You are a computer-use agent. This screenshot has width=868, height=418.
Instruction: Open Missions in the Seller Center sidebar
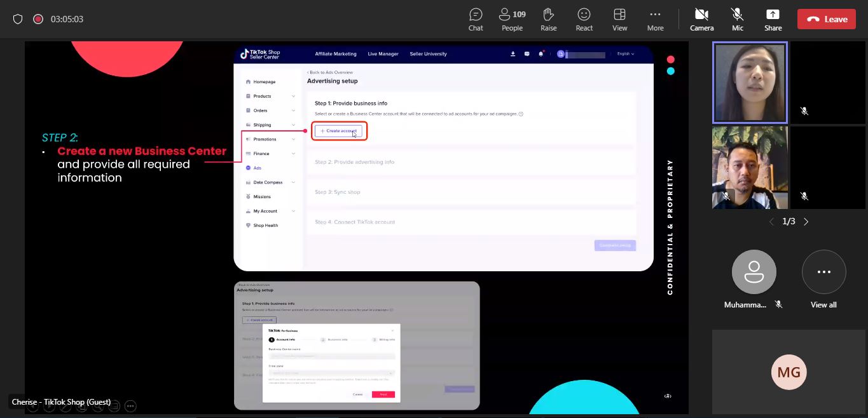click(259, 197)
